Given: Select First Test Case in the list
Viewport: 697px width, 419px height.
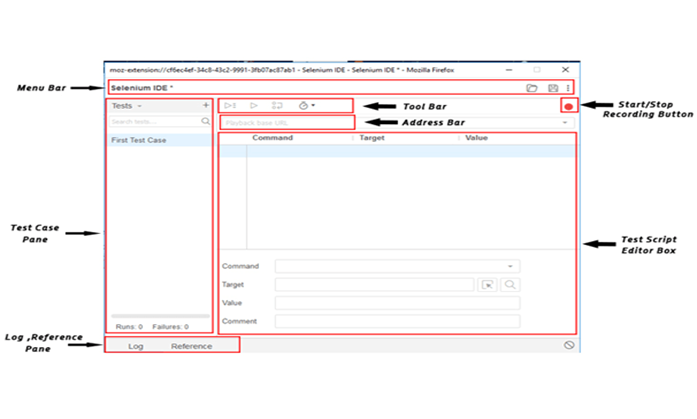Looking at the screenshot, I should pyautogui.click(x=140, y=141).
